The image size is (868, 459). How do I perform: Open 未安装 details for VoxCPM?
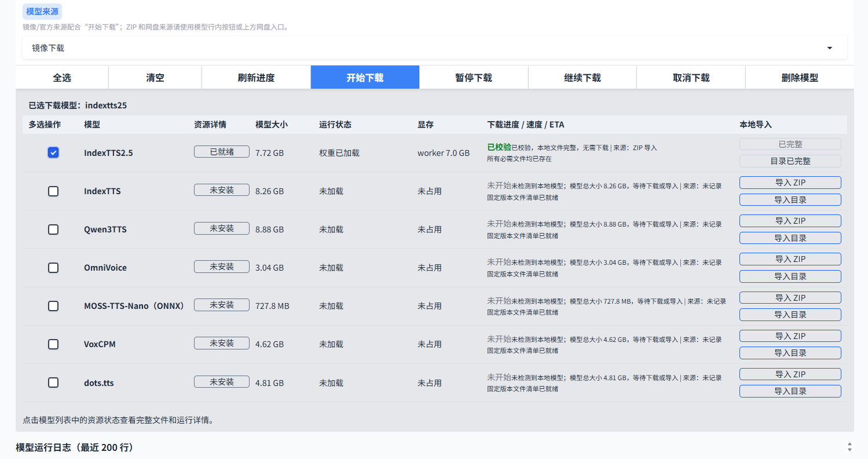coord(222,343)
